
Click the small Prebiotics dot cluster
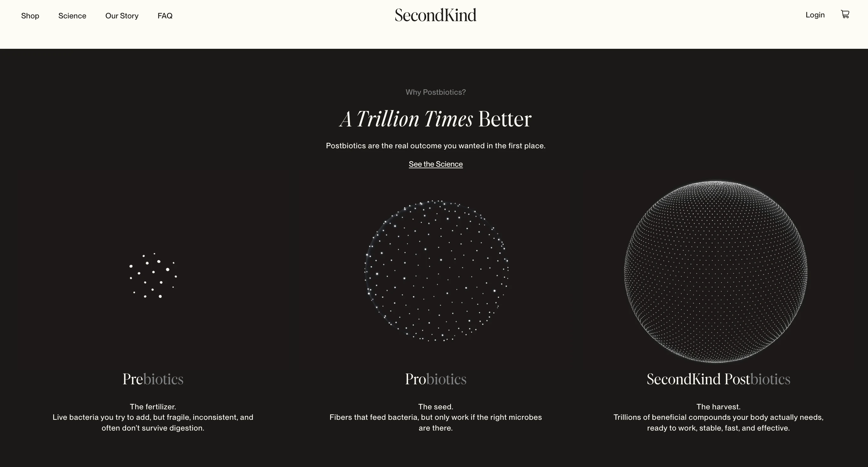(x=153, y=276)
